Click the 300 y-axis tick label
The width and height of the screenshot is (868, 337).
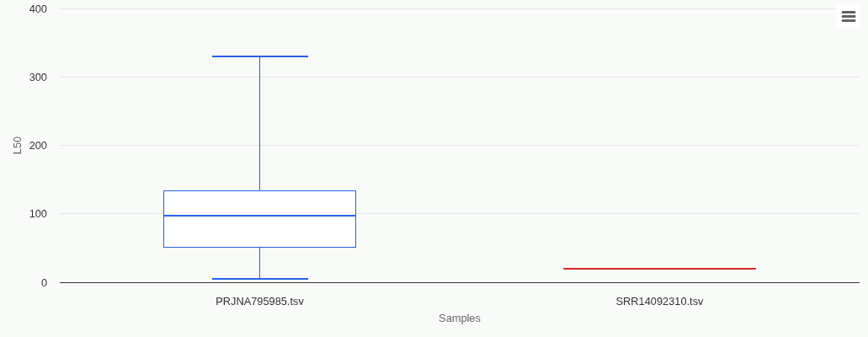point(38,78)
